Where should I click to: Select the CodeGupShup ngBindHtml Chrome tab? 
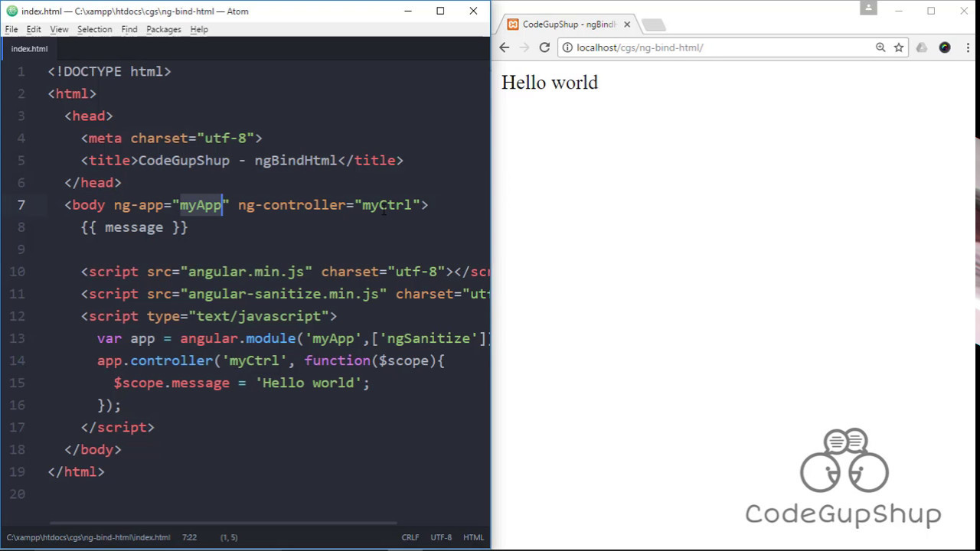[570, 24]
